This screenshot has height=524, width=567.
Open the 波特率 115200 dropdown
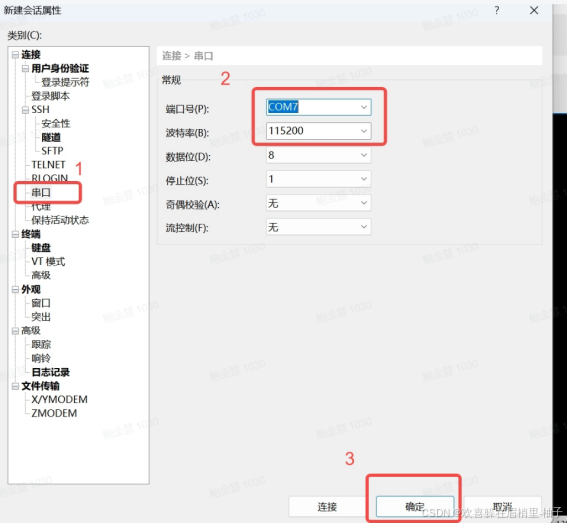pyautogui.click(x=364, y=131)
